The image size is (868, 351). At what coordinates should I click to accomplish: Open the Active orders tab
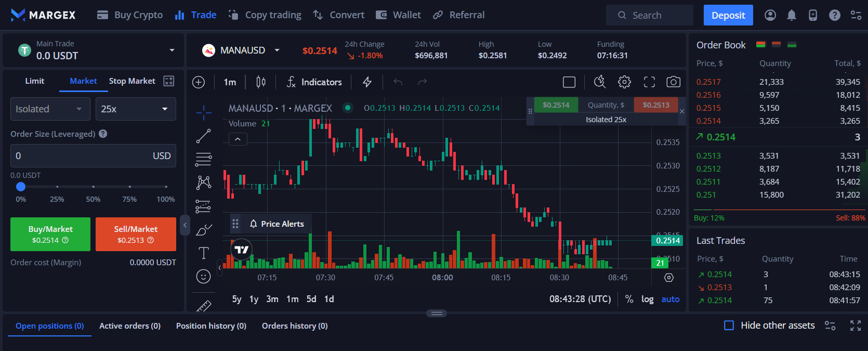point(130,326)
